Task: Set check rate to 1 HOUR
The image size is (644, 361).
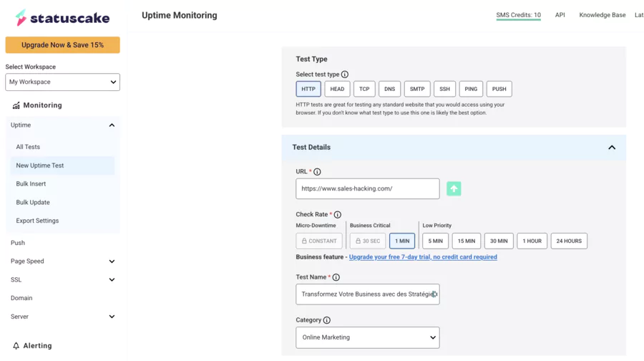Action: (x=532, y=241)
